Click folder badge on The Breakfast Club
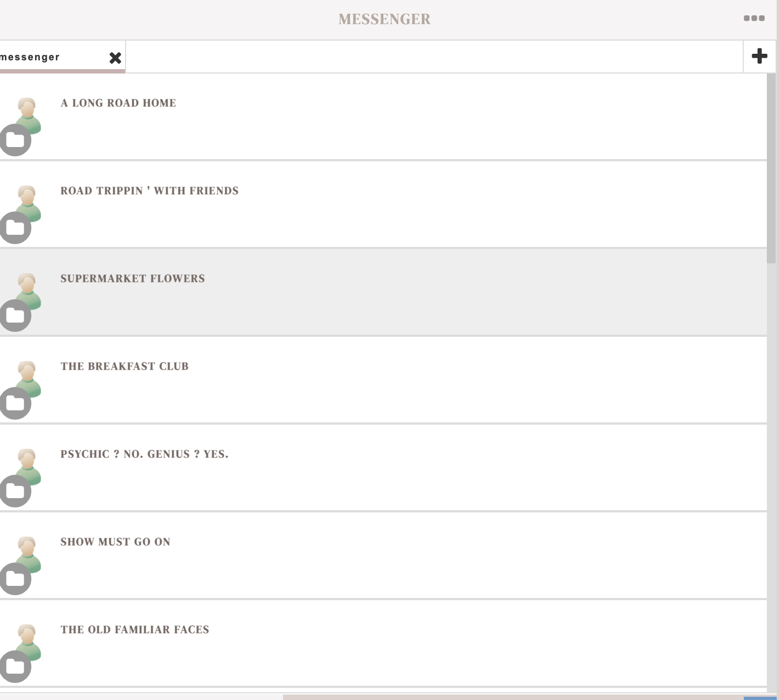The image size is (780, 700). 15,403
